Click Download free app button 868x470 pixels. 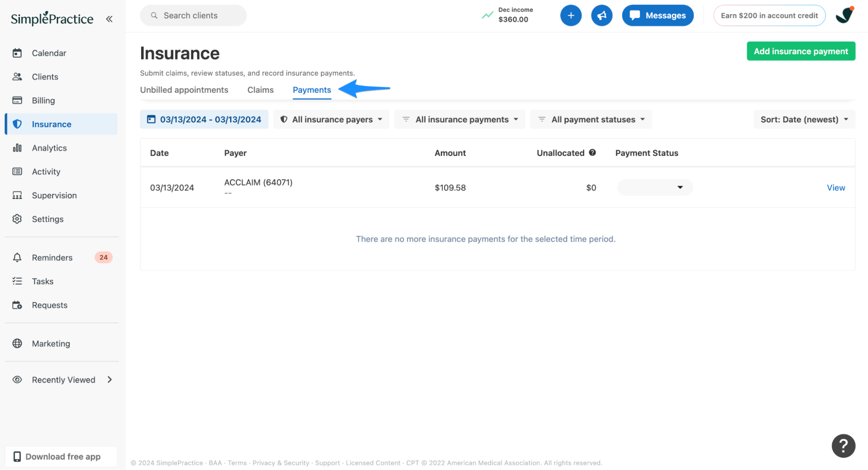pos(61,457)
